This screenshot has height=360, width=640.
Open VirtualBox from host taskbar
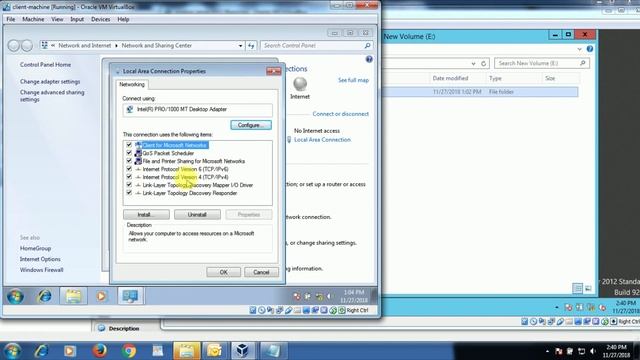243,351
